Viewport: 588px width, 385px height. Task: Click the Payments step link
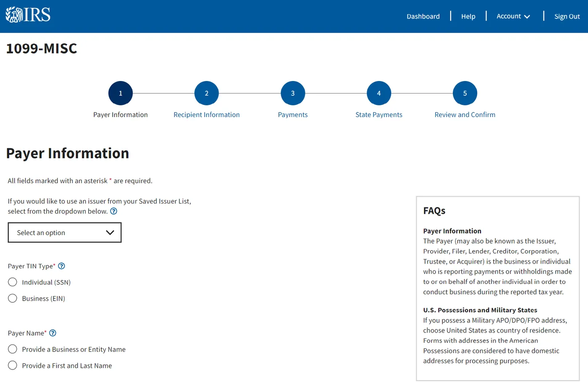point(293,115)
